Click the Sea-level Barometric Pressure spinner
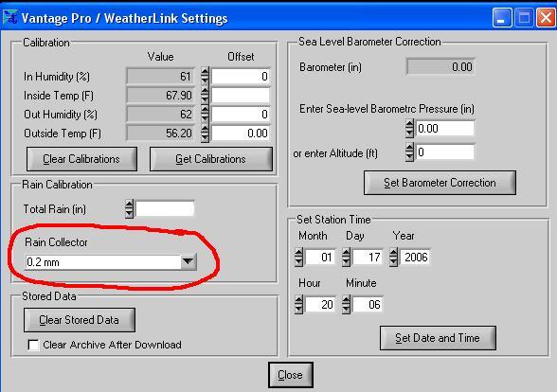 (409, 128)
